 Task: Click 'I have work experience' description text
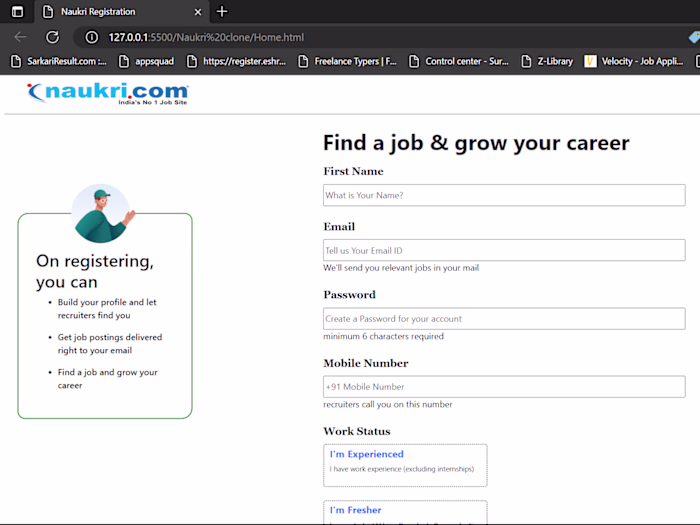click(x=402, y=469)
